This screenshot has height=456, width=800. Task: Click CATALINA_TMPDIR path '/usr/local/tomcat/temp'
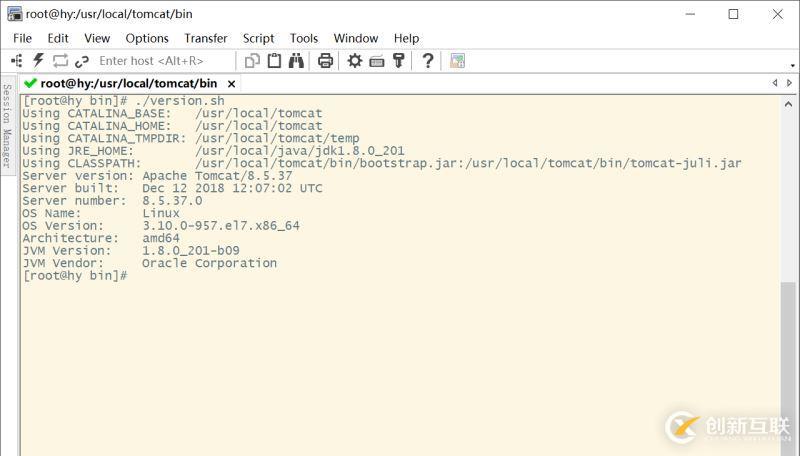tap(277, 138)
